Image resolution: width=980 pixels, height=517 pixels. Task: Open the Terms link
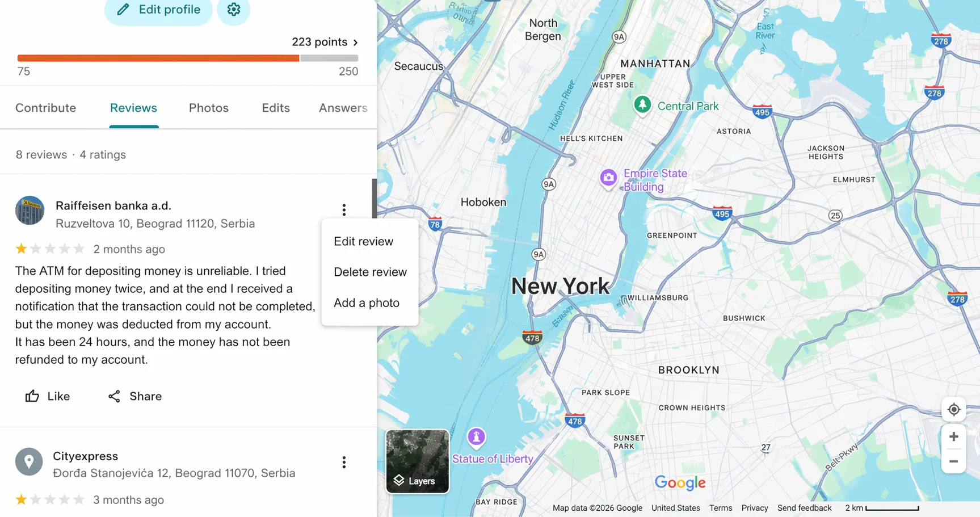tap(721, 508)
